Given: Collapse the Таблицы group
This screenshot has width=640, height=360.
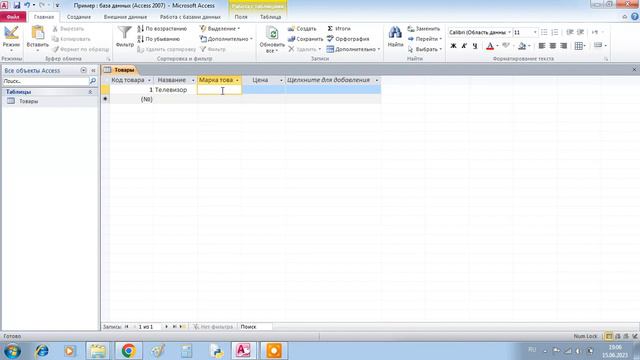Looking at the screenshot, I should pyautogui.click(x=90, y=92).
